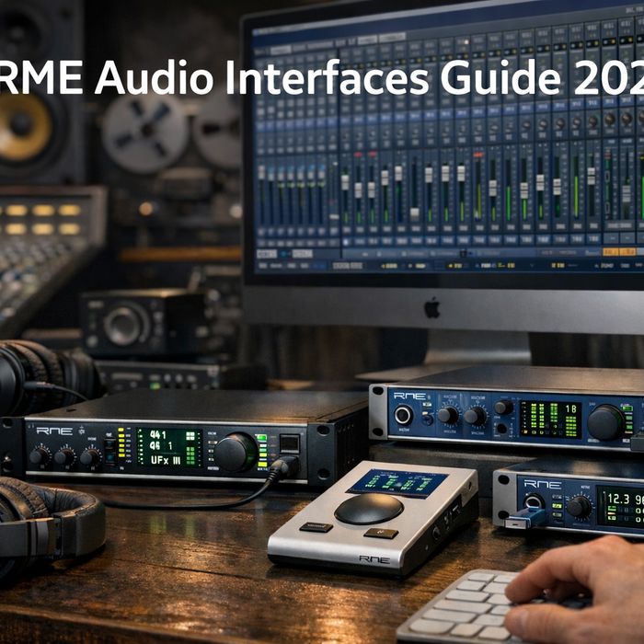Click the round encoder dial on silver Babyface

pyautogui.click(x=369, y=509)
